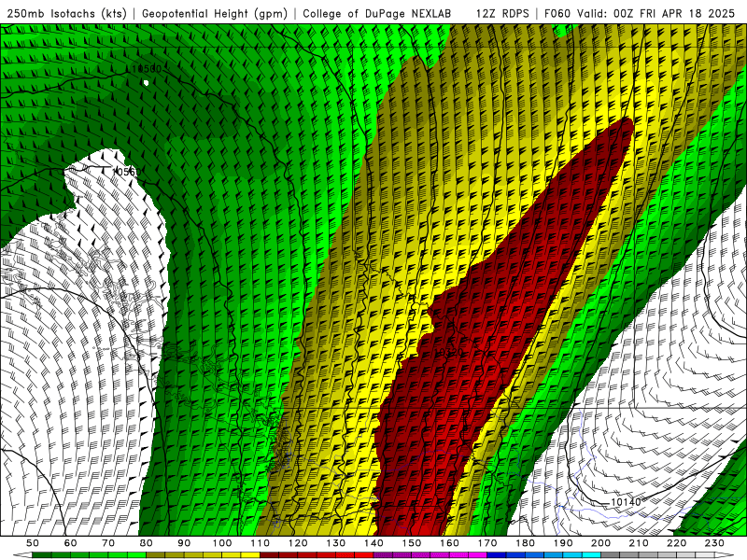Click the 100 label on the color scale
747x560 pixels.
[222, 543]
